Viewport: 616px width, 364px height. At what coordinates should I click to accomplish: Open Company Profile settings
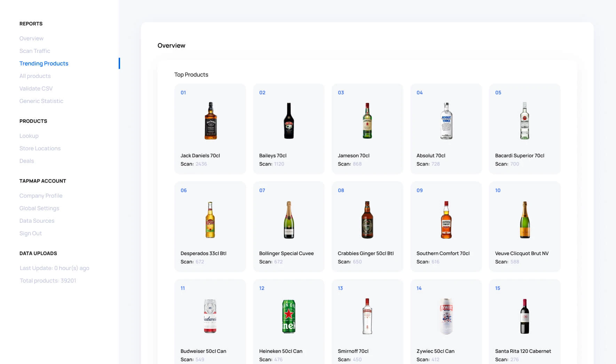click(x=41, y=196)
